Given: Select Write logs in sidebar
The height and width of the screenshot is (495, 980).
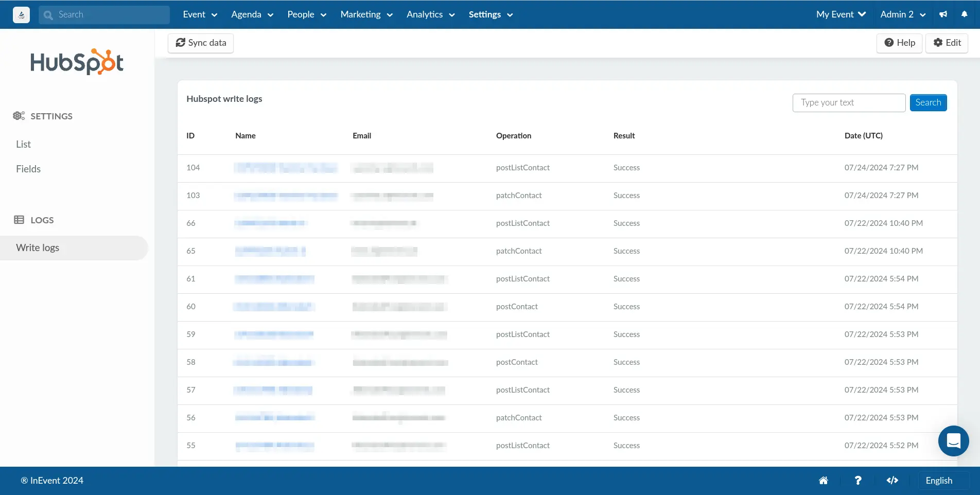Looking at the screenshot, I should click(74, 248).
